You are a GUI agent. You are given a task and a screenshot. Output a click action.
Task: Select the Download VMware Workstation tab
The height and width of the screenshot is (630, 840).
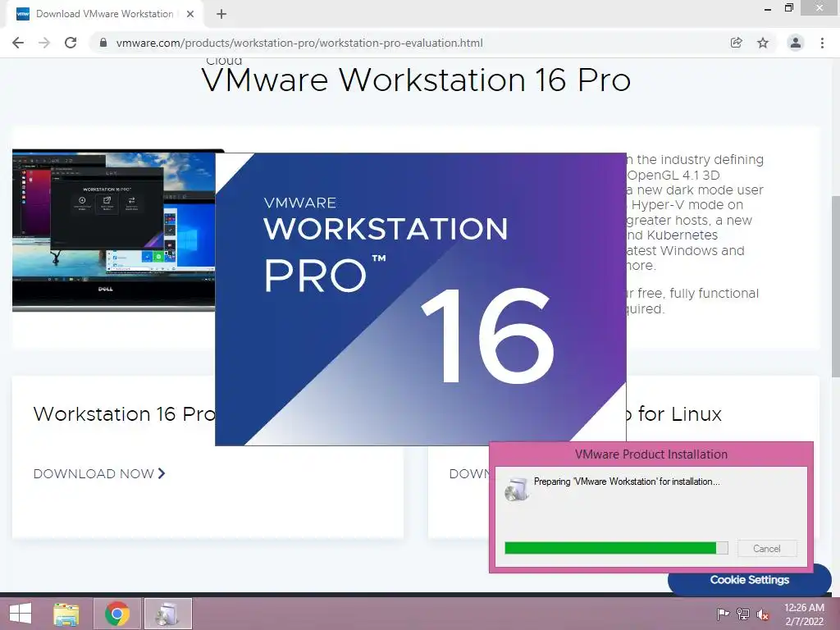[104, 15]
